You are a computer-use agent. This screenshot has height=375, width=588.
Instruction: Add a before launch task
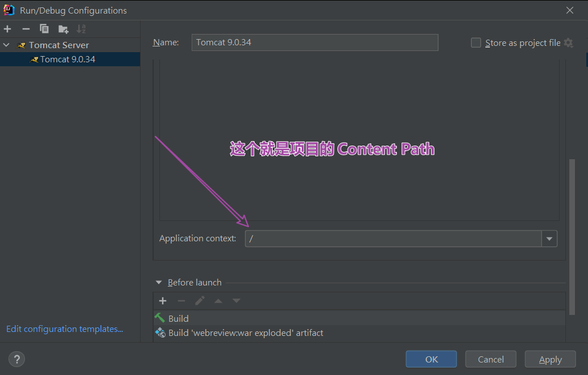163,301
